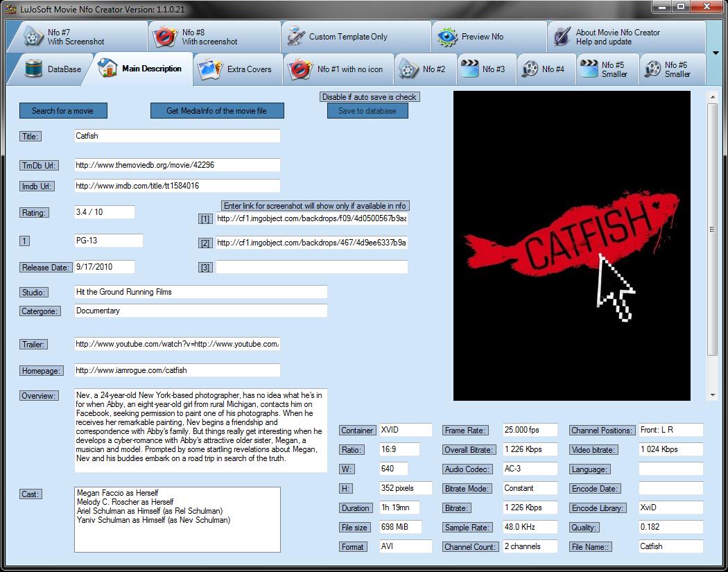Screen dimensions: 728x572
Task: Click the application icon in the title bar
Action: point(11,9)
